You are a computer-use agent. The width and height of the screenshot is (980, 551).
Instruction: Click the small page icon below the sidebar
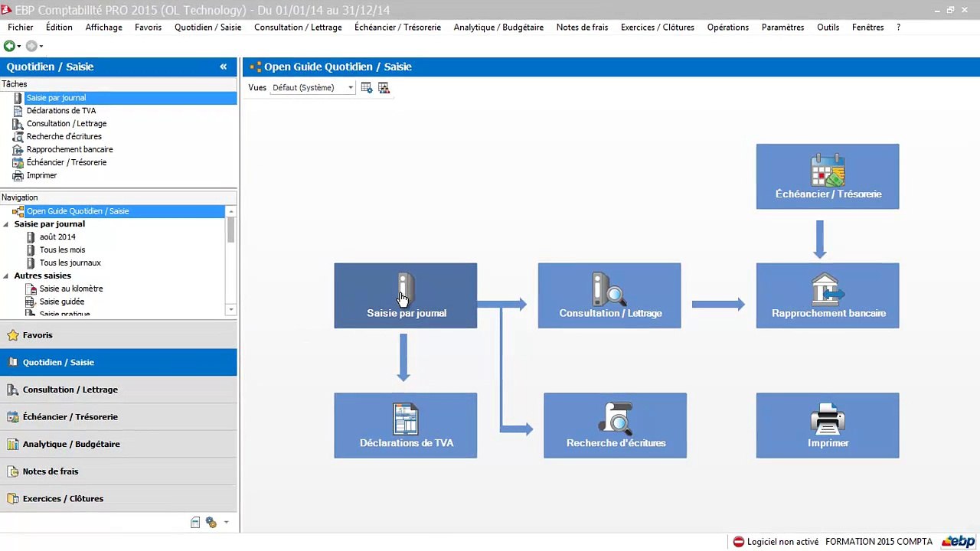[x=195, y=523]
